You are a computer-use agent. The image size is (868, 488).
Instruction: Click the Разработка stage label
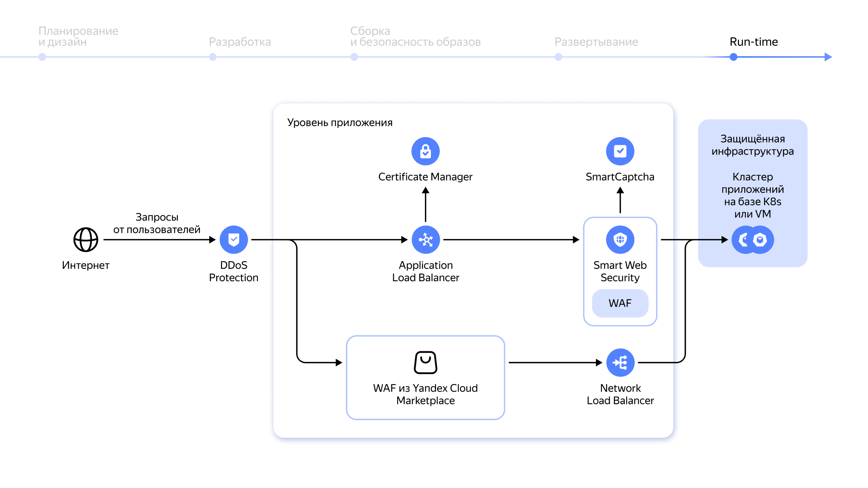pos(240,42)
